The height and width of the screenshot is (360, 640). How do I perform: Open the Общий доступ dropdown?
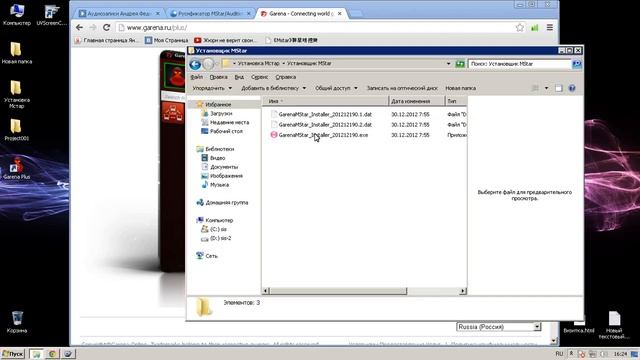(336, 88)
